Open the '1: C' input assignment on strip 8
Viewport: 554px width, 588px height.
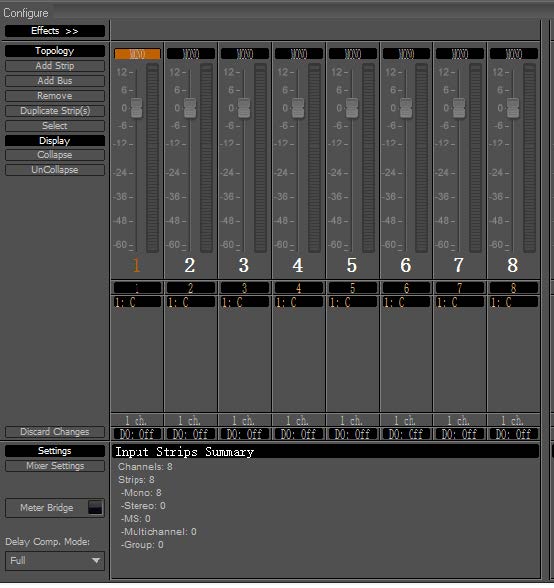pyautogui.click(x=514, y=302)
